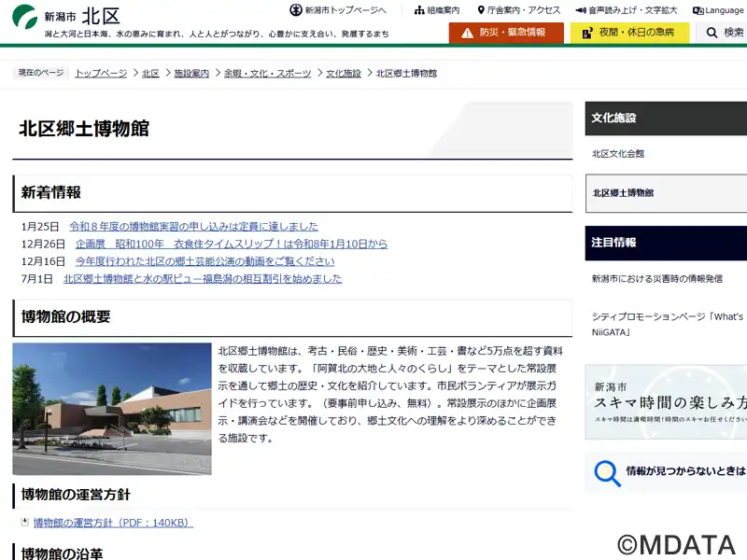Click the スキマ時間の楽しみ方 banner
The image size is (747, 560).
point(666,401)
